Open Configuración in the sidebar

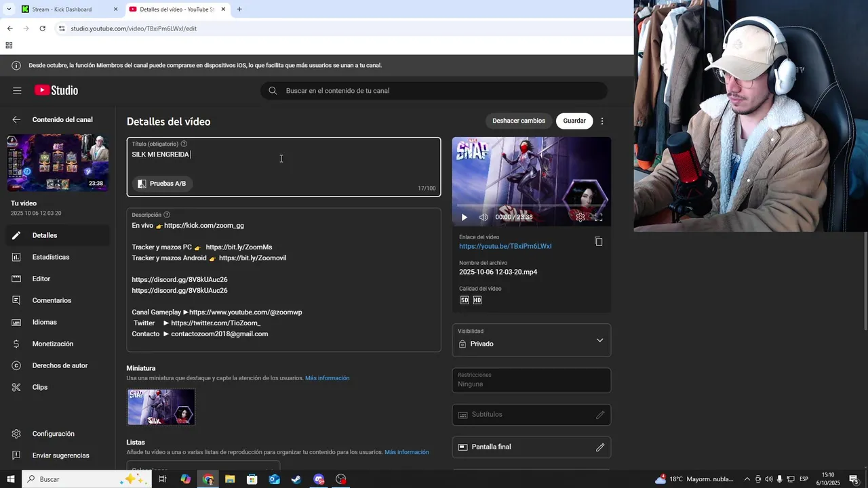click(58, 434)
